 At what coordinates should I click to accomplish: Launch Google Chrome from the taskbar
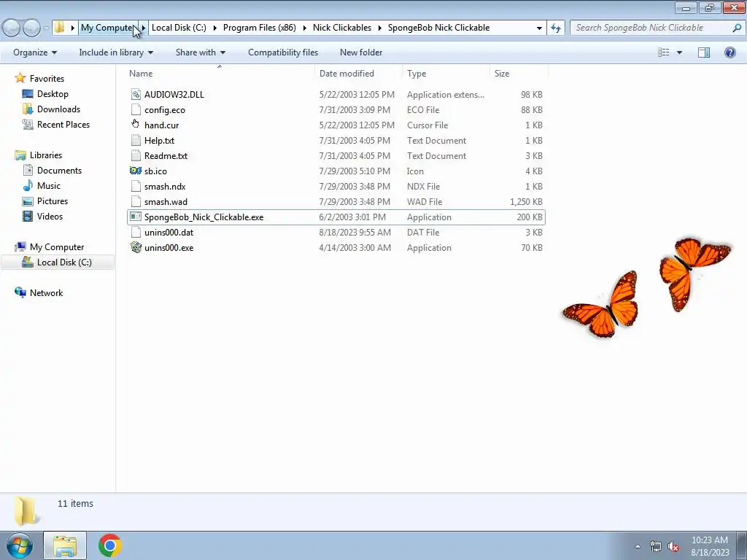pyautogui.click(x=110, y=545)
